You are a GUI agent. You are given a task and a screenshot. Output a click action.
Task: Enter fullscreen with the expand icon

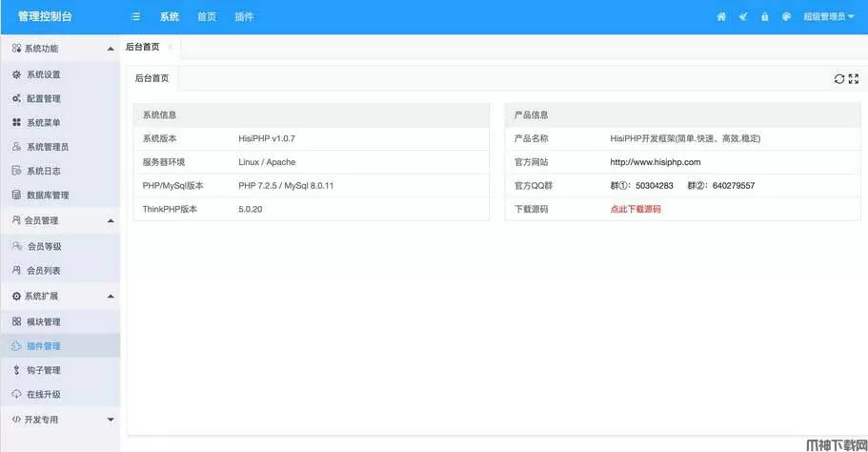tap(854, 79)
